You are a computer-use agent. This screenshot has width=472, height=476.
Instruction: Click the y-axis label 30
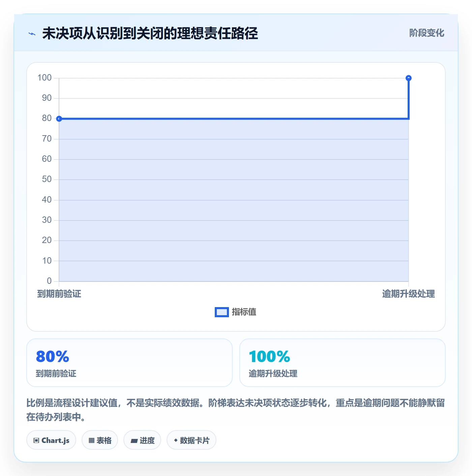coord(47,220)
